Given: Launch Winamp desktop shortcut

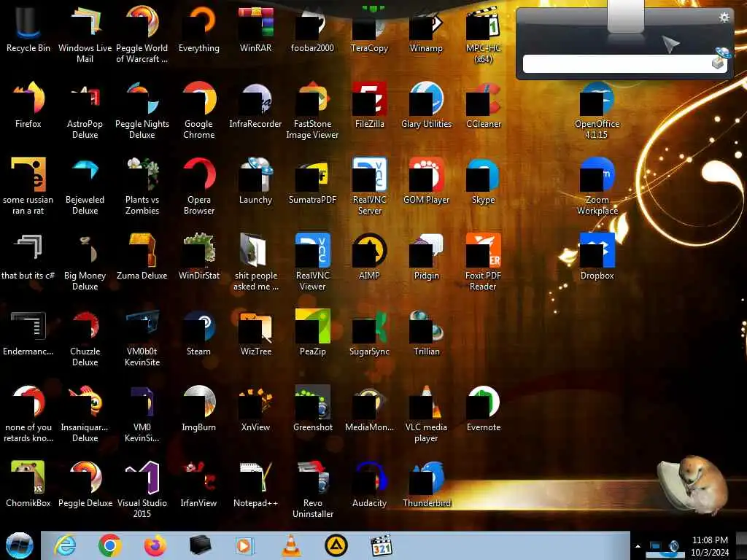Looking at the screenshot, I should 426,28.
